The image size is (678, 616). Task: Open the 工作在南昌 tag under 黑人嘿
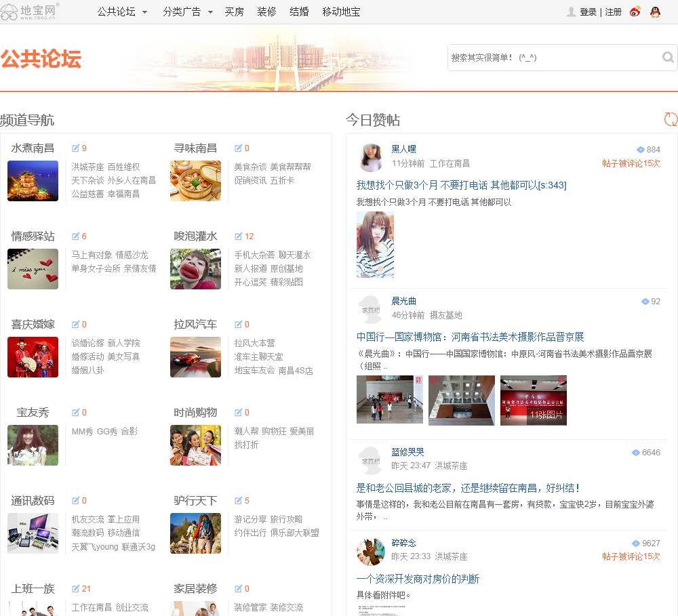coord(450,163)
